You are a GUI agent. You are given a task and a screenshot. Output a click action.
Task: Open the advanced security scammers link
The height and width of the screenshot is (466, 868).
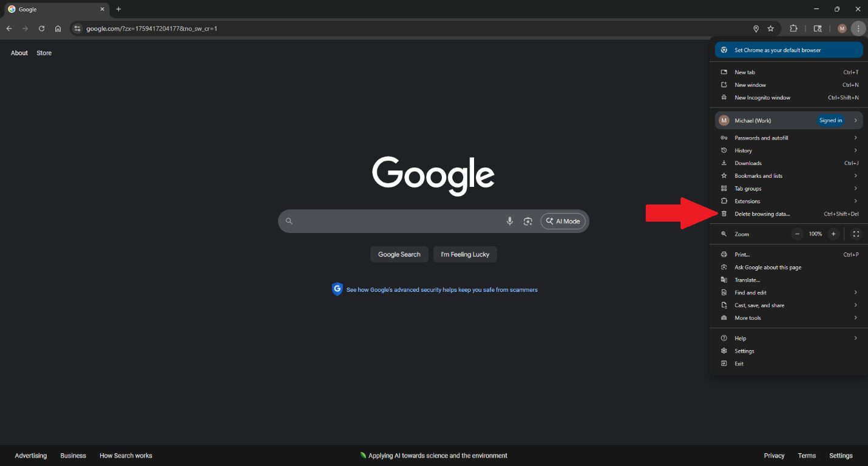point(442,290)
